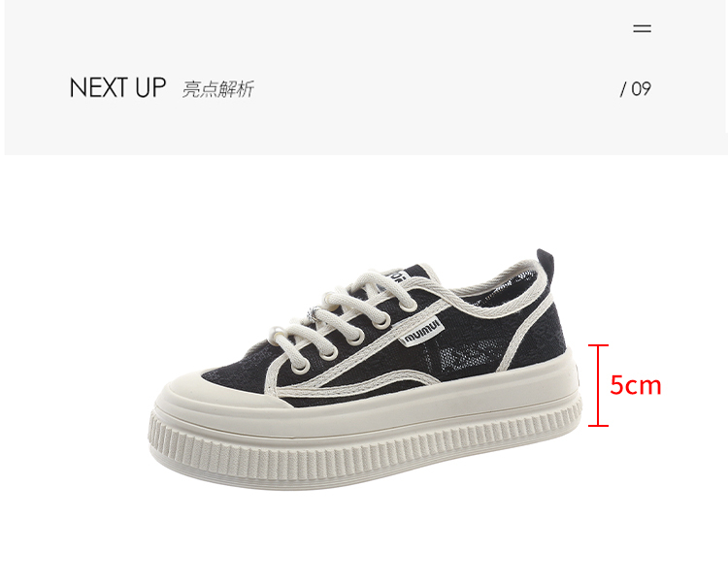The image size is (728, 583).
Task: Click the 亮点解析 subtitle text
Action: 217,89
